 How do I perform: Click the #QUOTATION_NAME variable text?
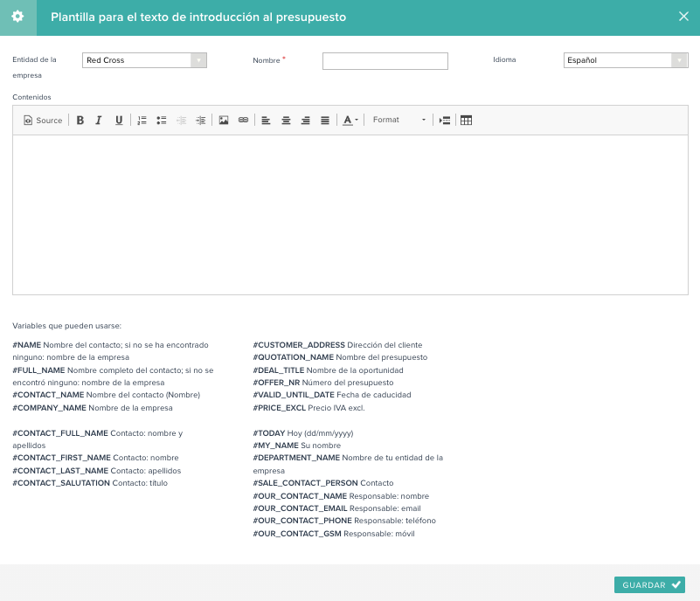click(x=294, y=357)
